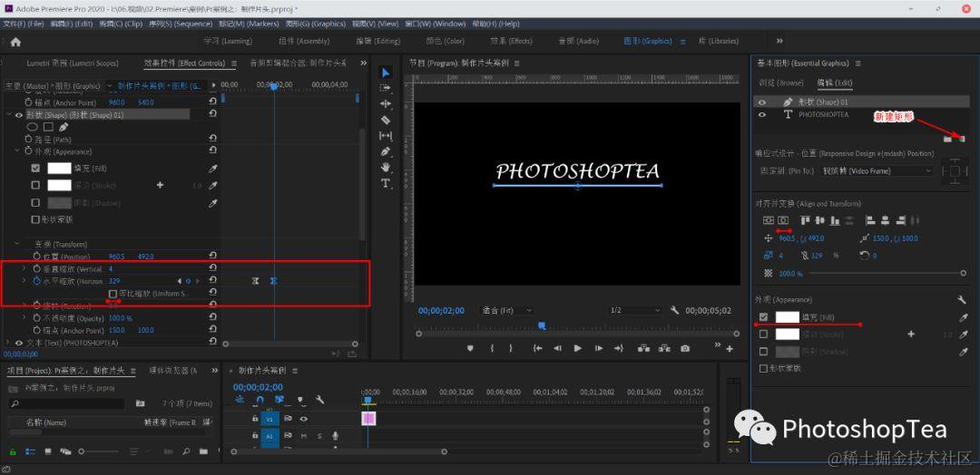
Task: Open the Graphics menu
Action: (x=316, y=24)
